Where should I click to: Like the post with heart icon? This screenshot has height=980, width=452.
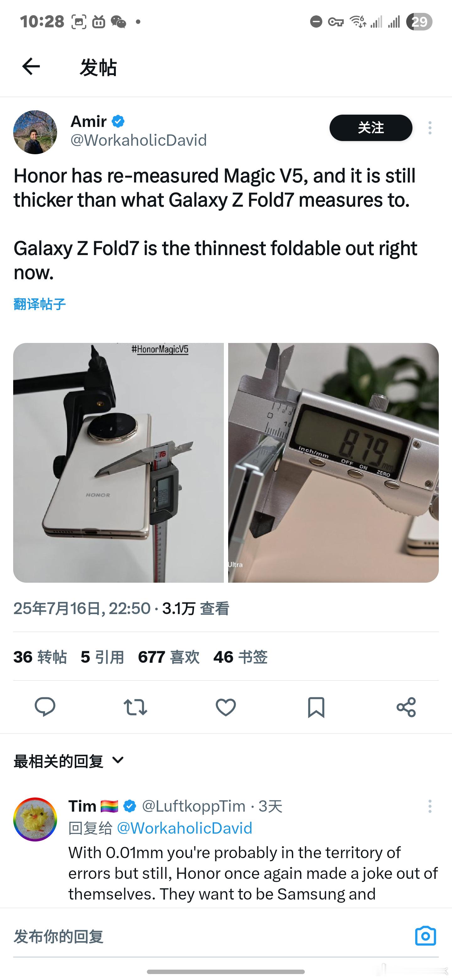coord(226,707)
